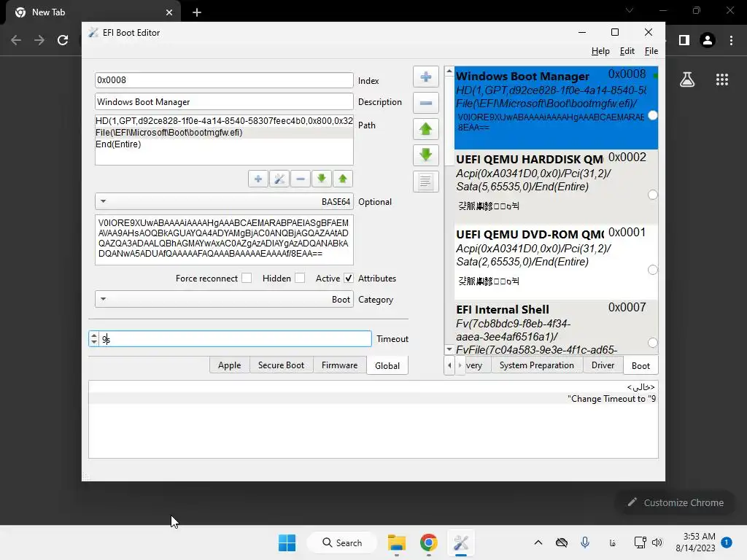Switch to the System Preparation tab
Viewport: 747px width, 560px height.
point(536,365)
